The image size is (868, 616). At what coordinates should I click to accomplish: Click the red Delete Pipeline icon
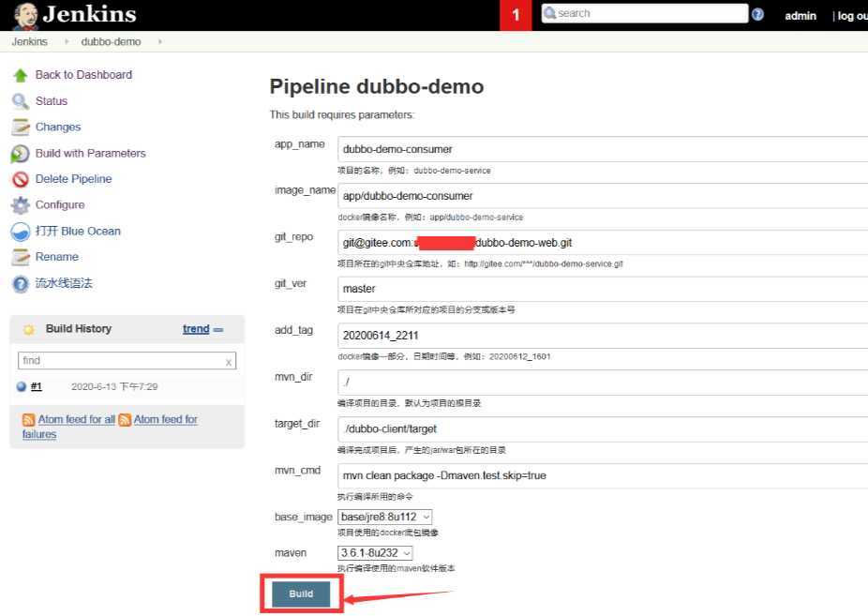tap(21, 179)
